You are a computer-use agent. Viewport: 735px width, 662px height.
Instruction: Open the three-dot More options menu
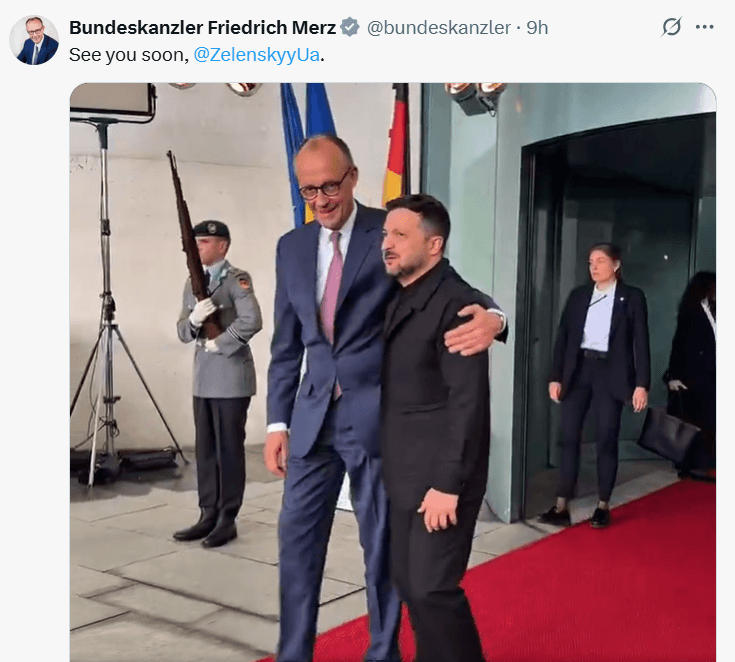click(705, 27)
